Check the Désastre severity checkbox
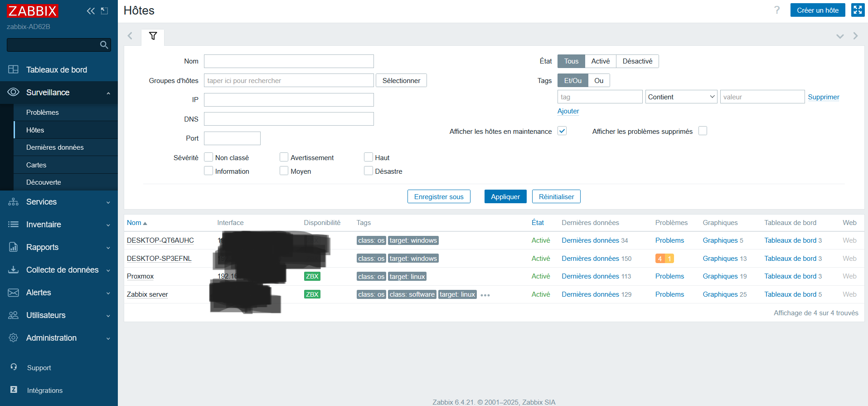The width and height of the screenshot is (868, 406). click(x=369, y=171)
